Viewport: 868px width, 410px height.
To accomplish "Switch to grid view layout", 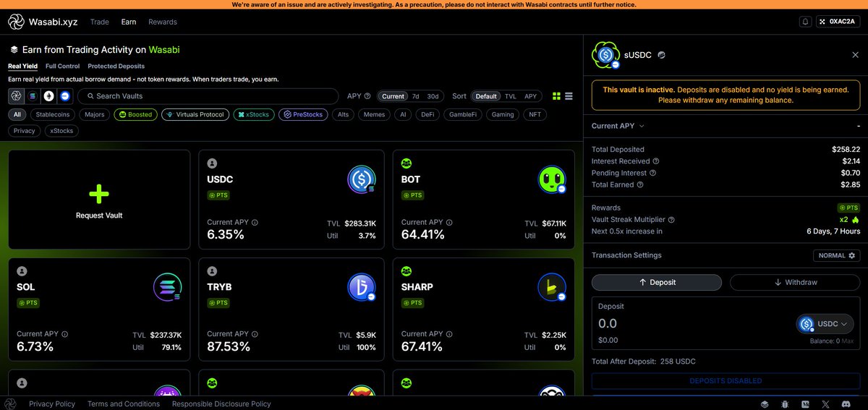I will click(556, 96).
